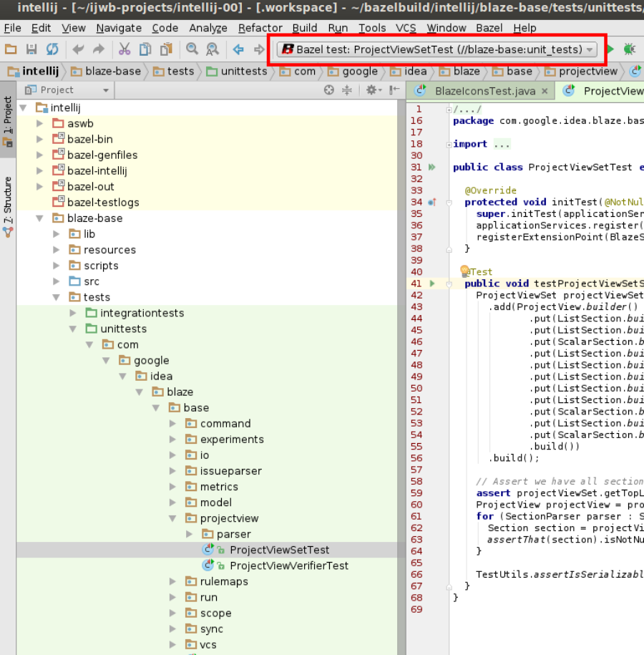Viewport: 644px width, 655px height.
Task: Open the Refactor menu
Action: pos(260,28)
